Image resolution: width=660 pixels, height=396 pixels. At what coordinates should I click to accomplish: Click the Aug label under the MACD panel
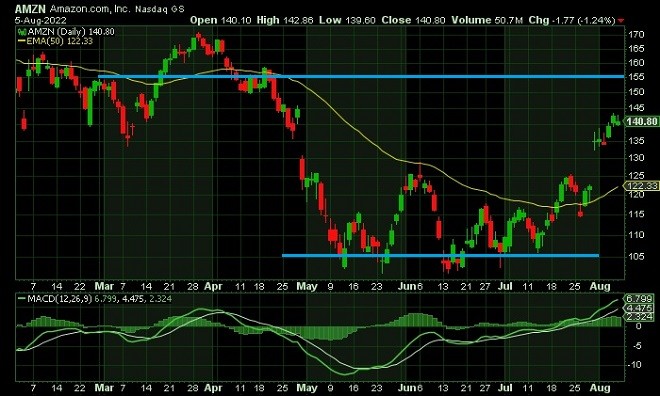[x=600, y=388]
